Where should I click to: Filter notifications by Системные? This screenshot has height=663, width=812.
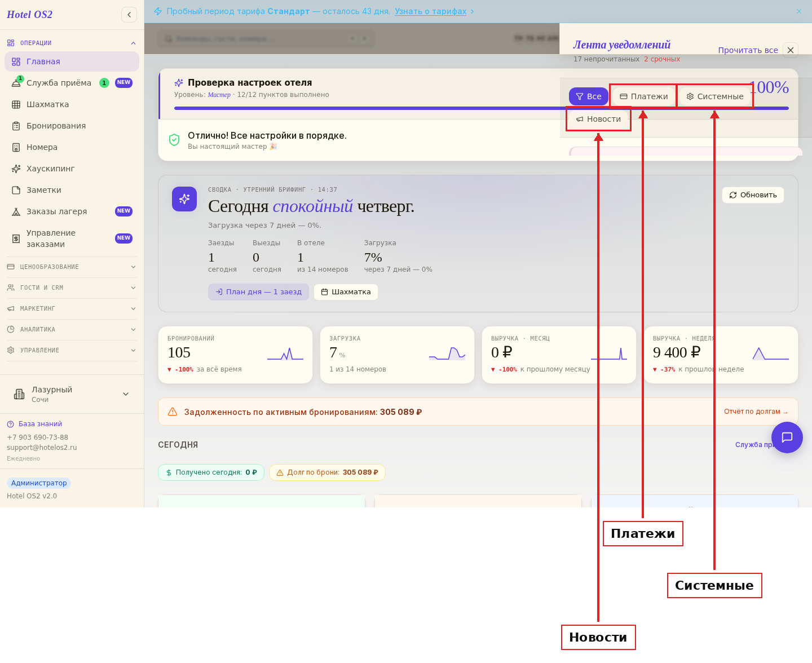[x=715, y=96]
